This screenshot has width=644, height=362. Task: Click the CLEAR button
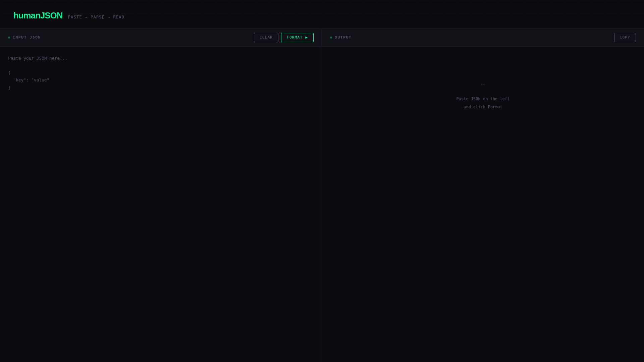266,38
